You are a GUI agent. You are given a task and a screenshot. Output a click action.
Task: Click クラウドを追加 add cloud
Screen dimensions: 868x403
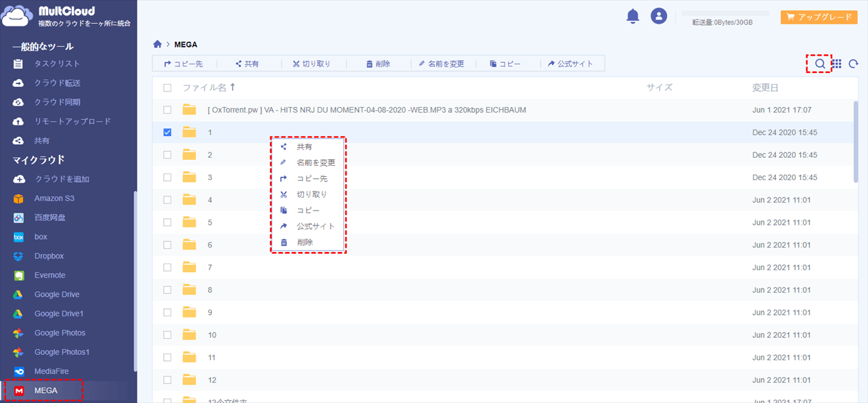62,179
